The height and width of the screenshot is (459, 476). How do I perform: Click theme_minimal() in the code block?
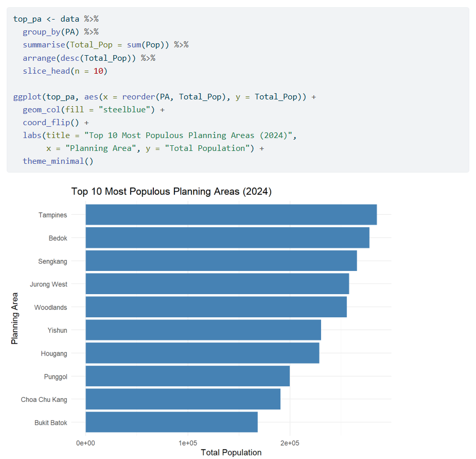coord(58,161)
